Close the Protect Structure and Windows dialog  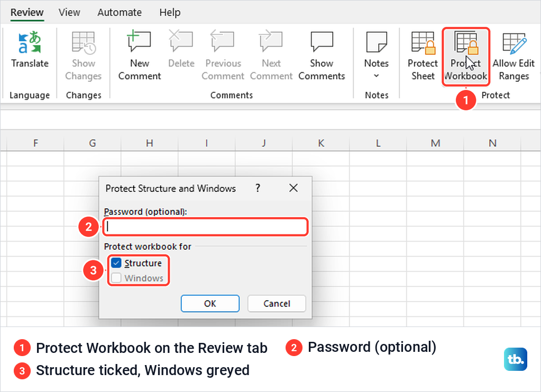click(294, 188)
